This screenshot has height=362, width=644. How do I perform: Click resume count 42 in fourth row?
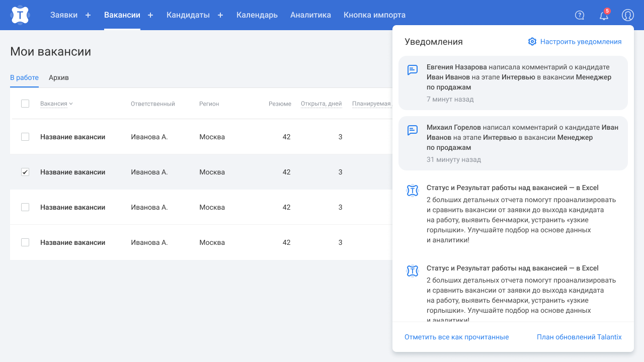(x=286, y=242)
